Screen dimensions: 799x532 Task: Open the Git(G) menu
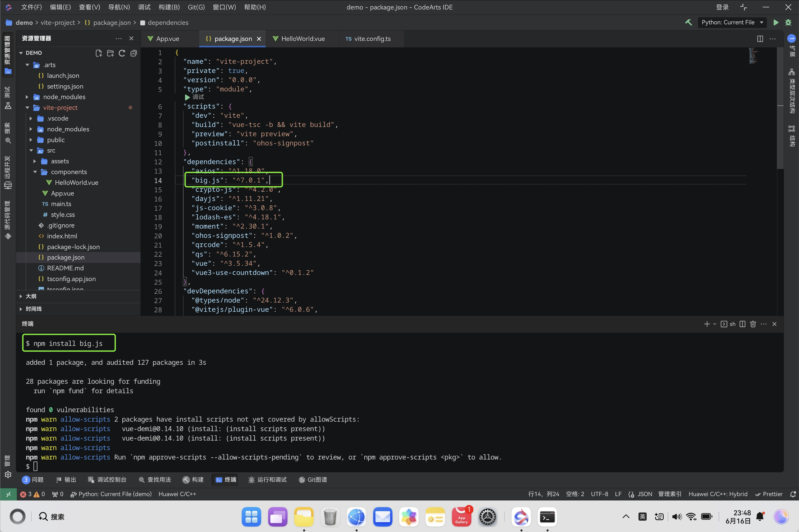click(196, 7)
